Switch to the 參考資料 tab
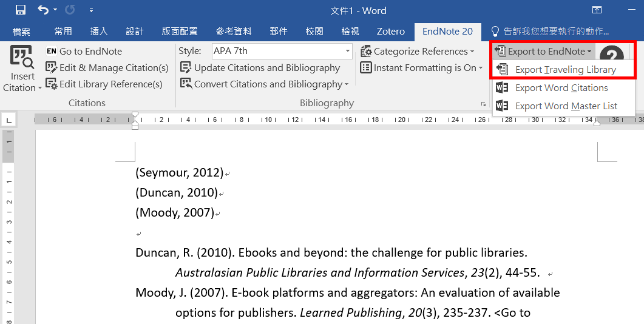 click(234, 31)
